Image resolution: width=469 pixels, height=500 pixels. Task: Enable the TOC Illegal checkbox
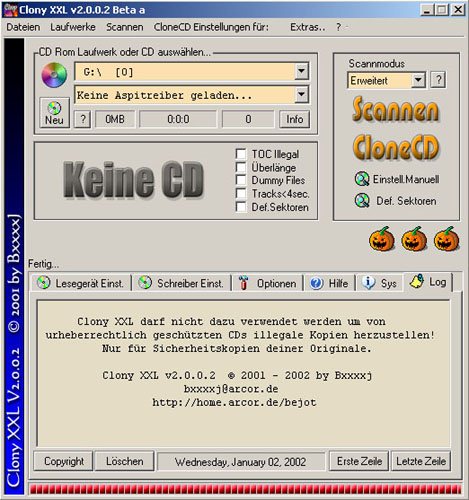point(241,154)
